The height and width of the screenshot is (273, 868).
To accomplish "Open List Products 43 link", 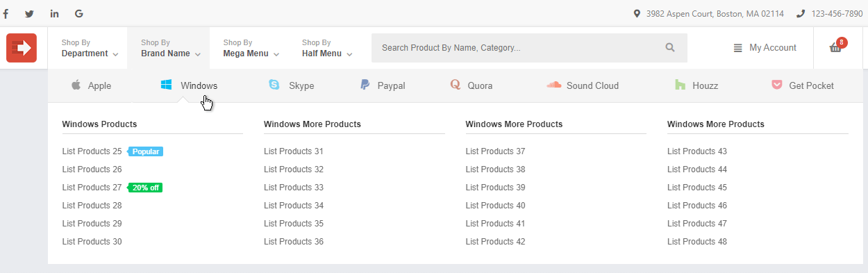I will pos(697,151).
